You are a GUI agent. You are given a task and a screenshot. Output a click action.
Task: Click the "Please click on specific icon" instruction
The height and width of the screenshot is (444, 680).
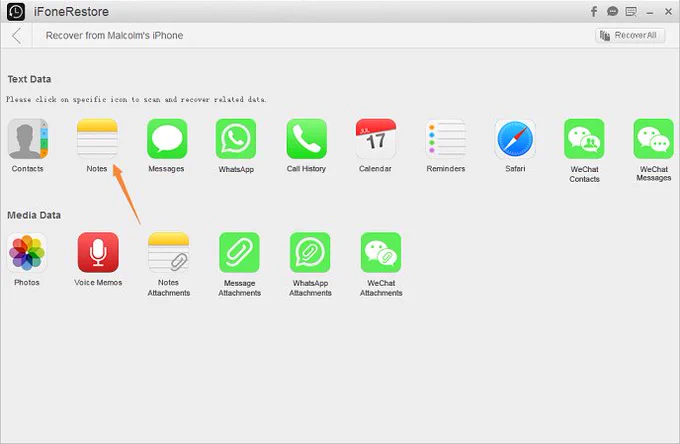[136, 99]
